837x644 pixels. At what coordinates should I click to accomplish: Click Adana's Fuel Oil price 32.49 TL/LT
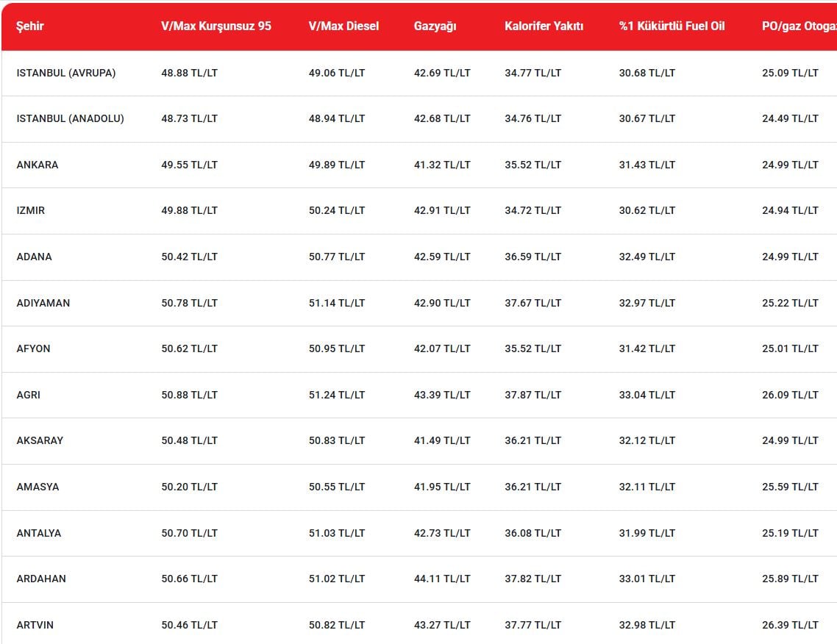coord(647,257)
